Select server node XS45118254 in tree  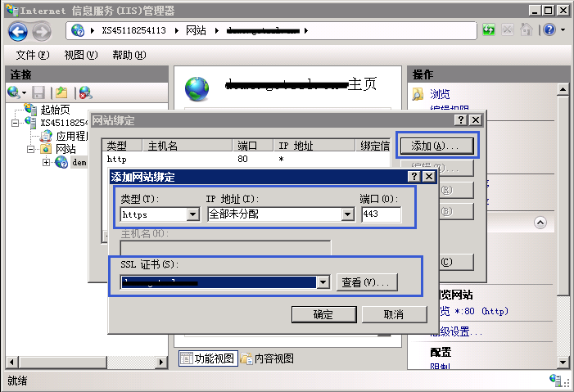coord(64,123)
